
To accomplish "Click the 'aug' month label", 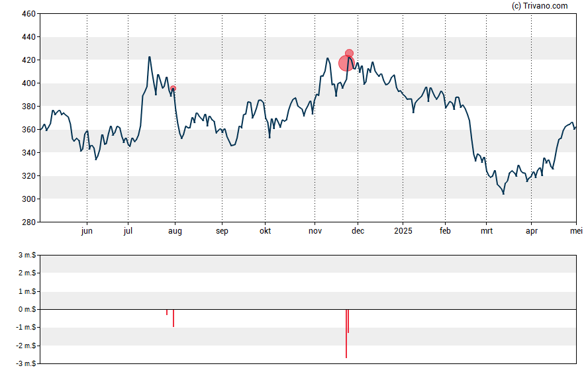I will click(x=175, y=231).
